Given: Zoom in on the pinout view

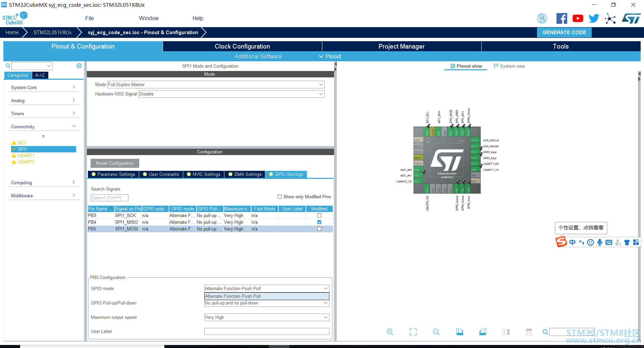Looking at the screenshot, I should pyautogui.click(x=390, y=332).
